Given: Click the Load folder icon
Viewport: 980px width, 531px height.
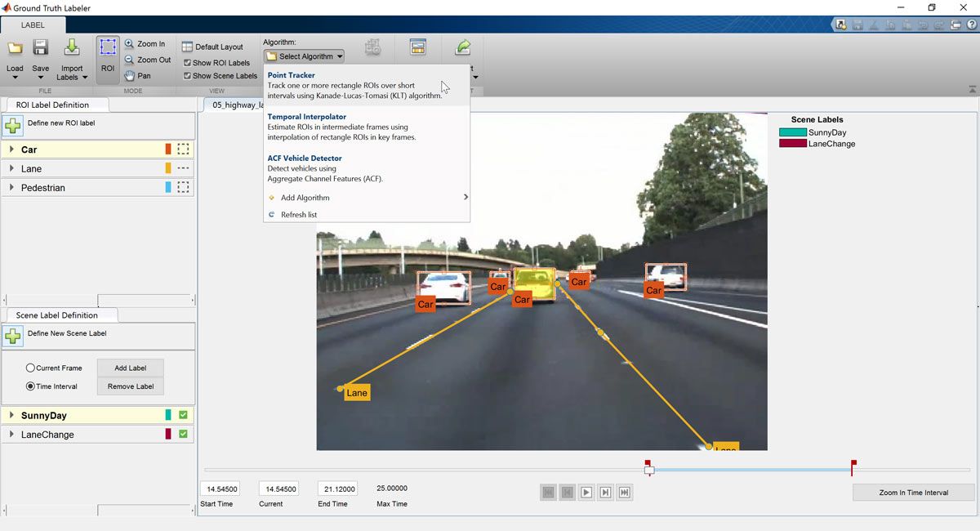Looking at the screenshot, I should coord(15,49).
